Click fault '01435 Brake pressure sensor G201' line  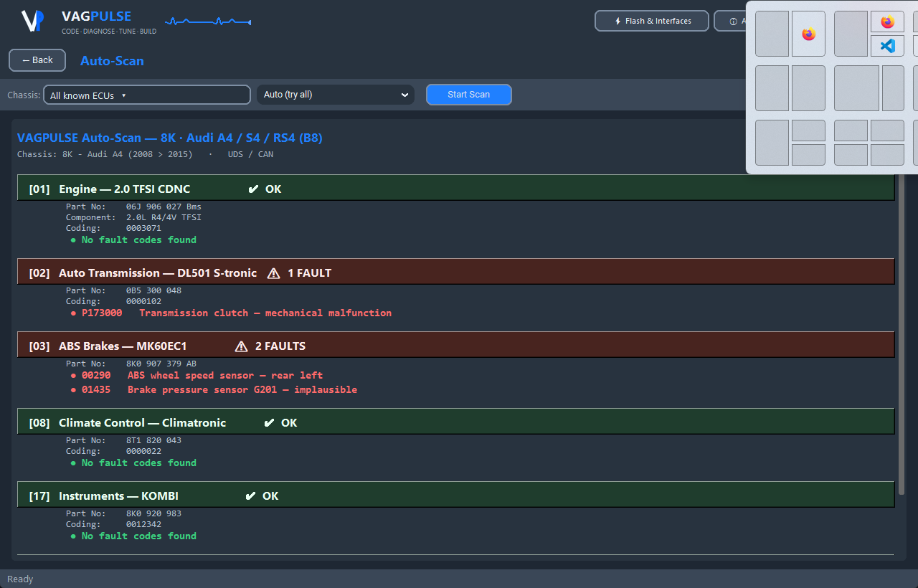coord(214,390)
